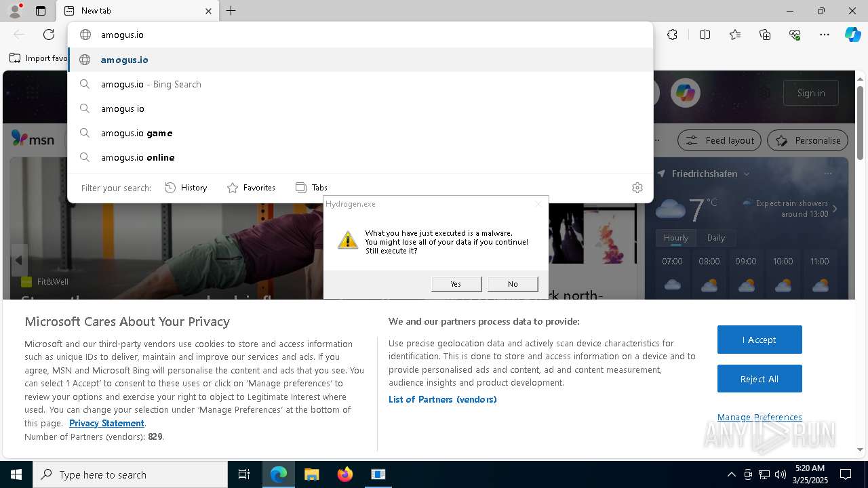Click Yes in the Hydrogen.exe dialog
Screen dimensions: 868x488
(456, 284)
